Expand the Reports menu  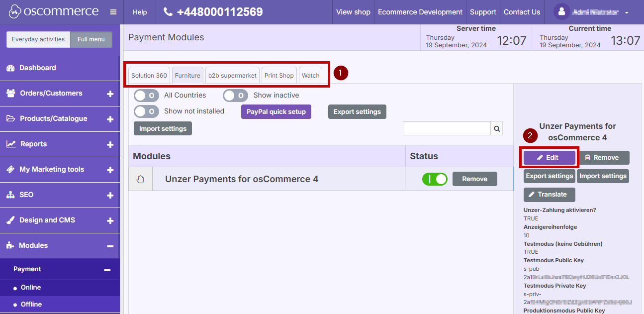(x=110, y=144)
